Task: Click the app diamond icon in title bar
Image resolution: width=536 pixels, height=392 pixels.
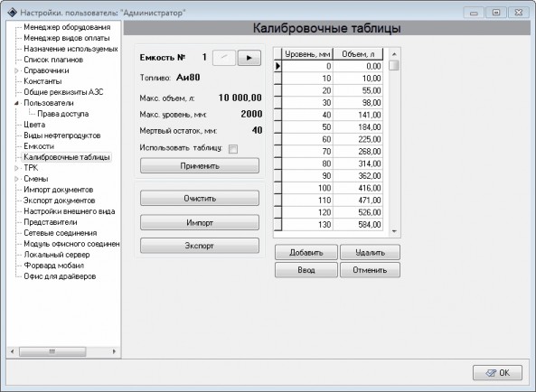Action: (x=12, y=13)
